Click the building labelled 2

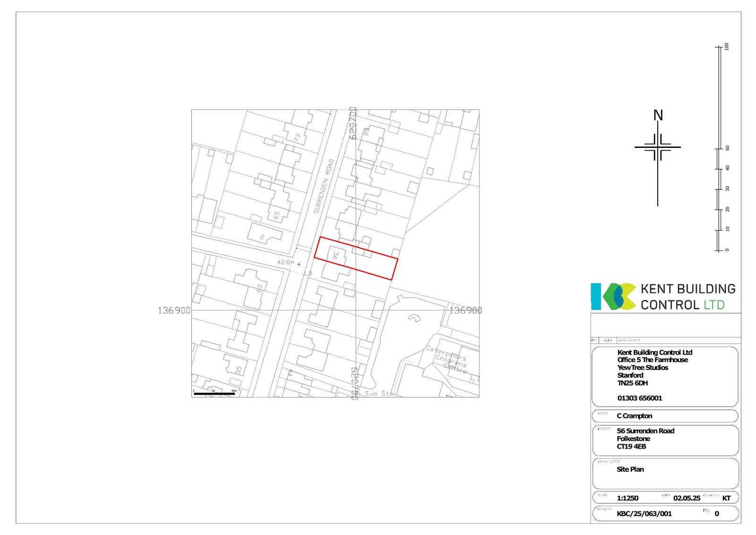tap(263, 236)
